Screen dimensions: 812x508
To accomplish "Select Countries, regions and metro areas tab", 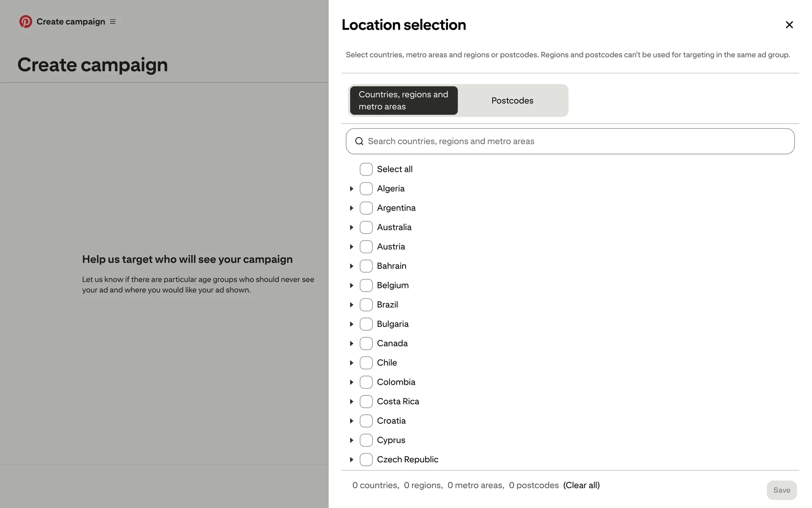I will pyautogui.click(x=403, y=101).
